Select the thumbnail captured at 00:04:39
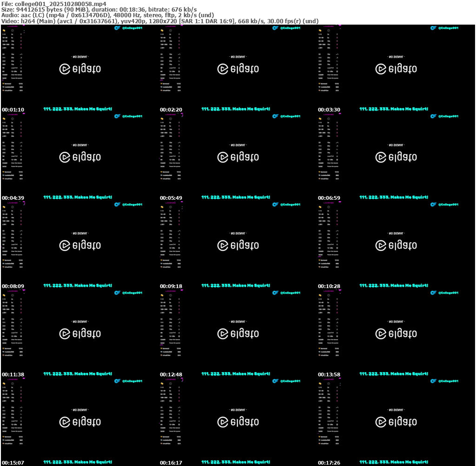476x466 pixels. 80,157
